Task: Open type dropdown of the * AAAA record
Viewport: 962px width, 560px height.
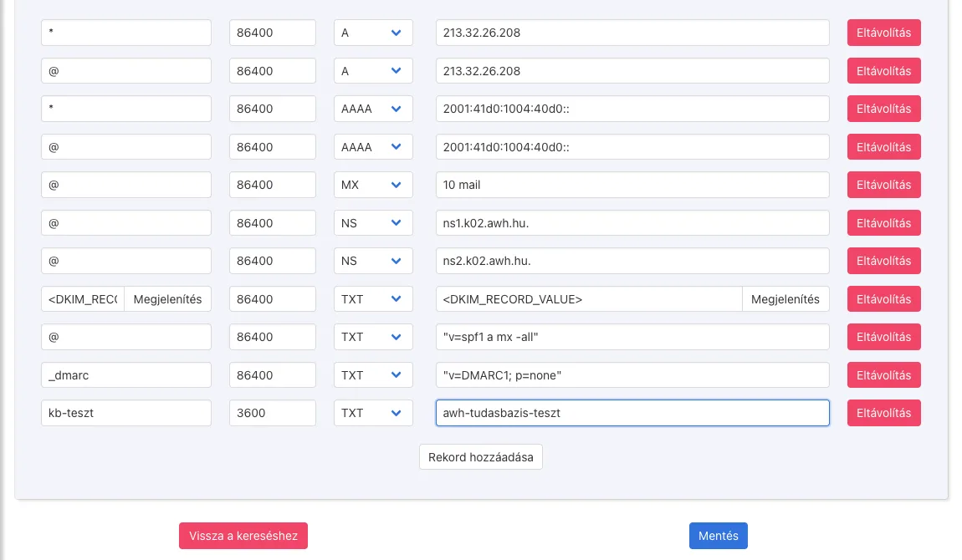Action: pyautogui.click(x=373, y=109)
